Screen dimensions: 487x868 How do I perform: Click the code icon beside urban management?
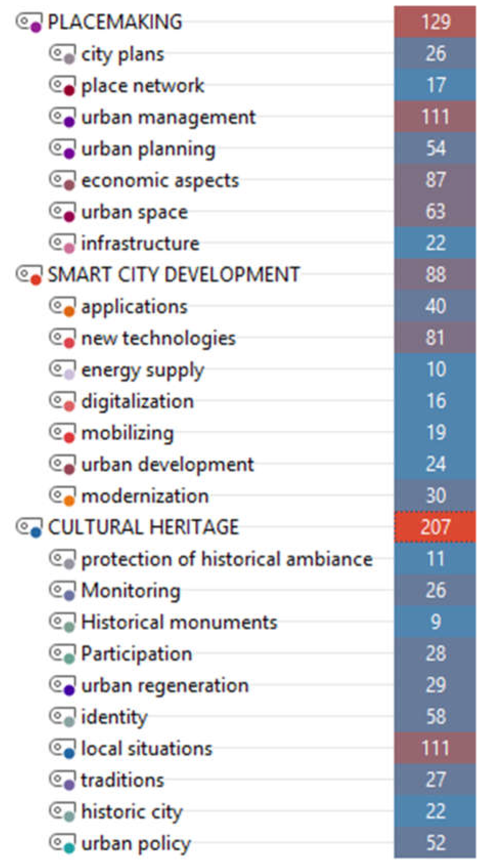point(62,117)
